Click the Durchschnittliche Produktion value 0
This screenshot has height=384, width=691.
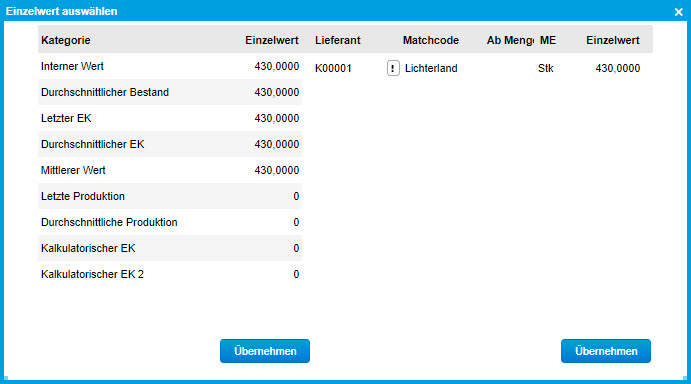tap(296, 222)
